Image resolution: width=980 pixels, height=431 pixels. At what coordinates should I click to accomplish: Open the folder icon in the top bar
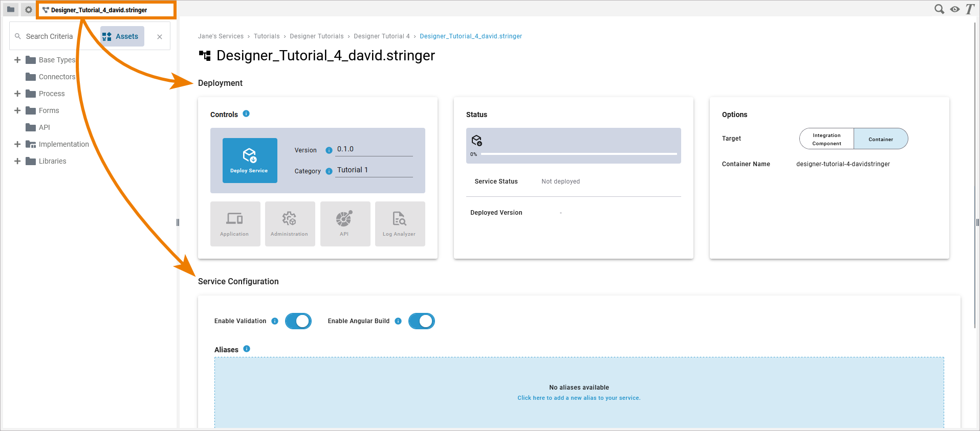(11, 9)
